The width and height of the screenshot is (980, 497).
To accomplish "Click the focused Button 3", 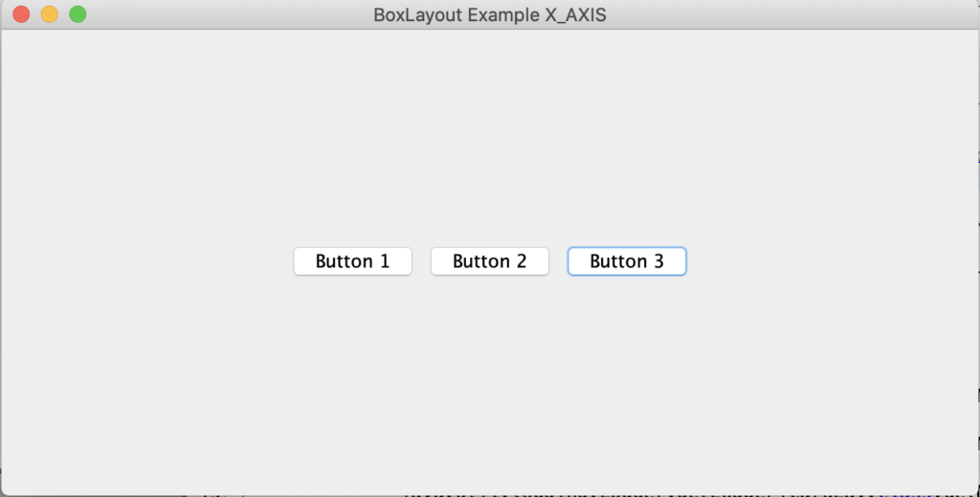I will click(627, 261).
